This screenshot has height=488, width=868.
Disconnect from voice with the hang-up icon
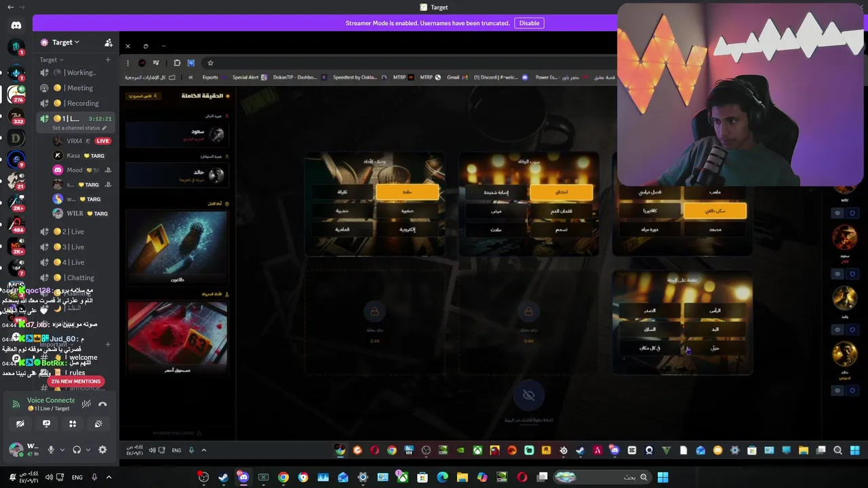pyautogui.click(x=102, y=404)
